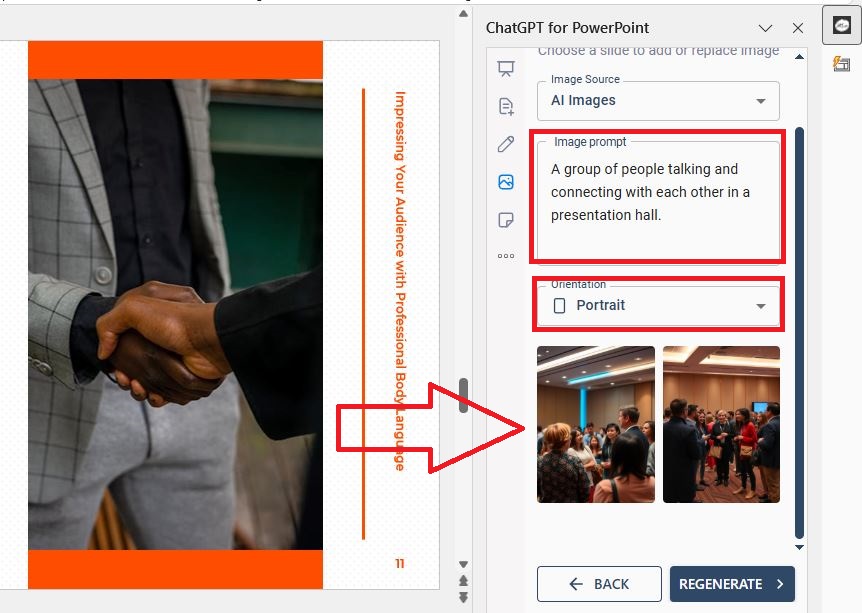Open the pencil edit tool icon
The image size is (862, 613).
(506, 144)
